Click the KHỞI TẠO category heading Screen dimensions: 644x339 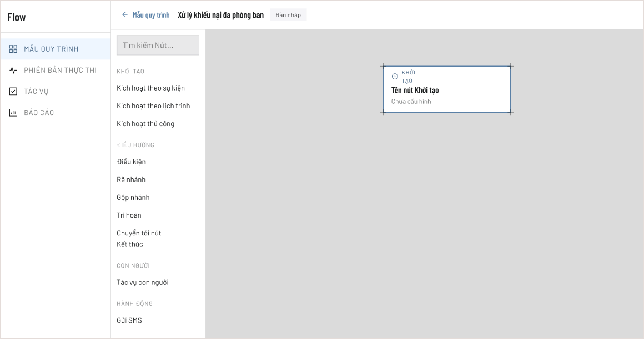tap(130, 71)
